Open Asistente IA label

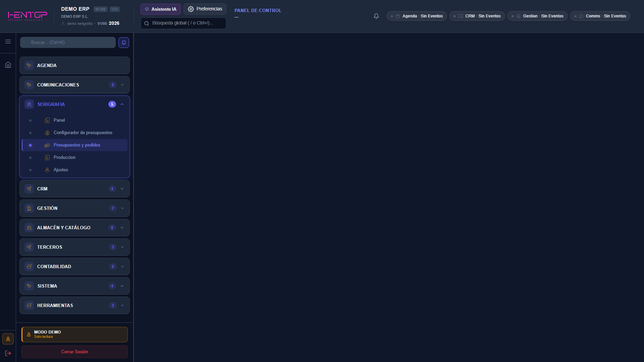tap(164, 9)
